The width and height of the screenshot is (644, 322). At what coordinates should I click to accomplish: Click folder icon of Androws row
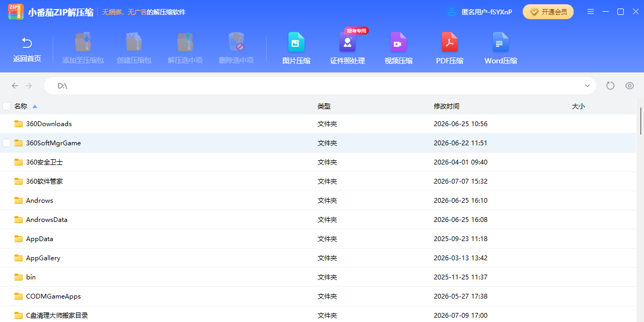[x=19, y=201]
